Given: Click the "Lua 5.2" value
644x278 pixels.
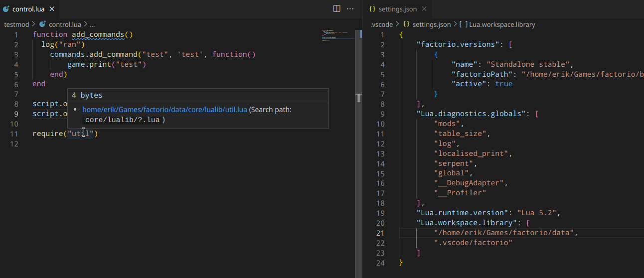Looking at the screenshot, I should tap(537, 213).
